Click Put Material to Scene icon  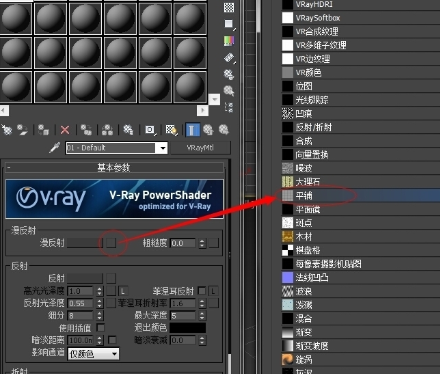pyautogui.click(x=22, y=130)
